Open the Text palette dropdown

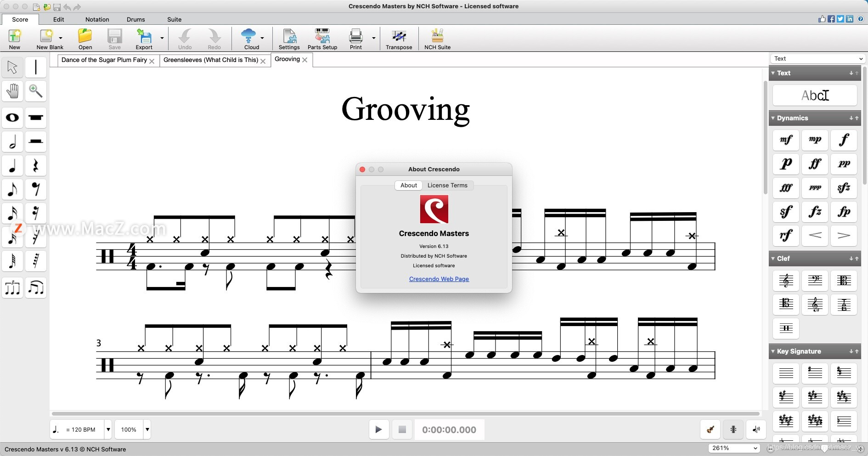pos(817,59)
